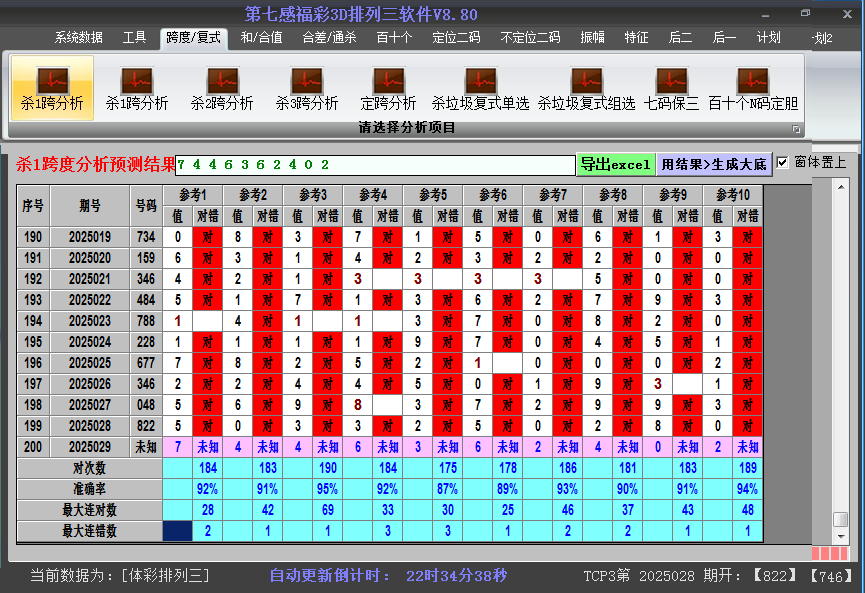Click the 请选择分析项目 ribbon label
865x593 pixels.
pyautogui.click(x=407, y=128)
